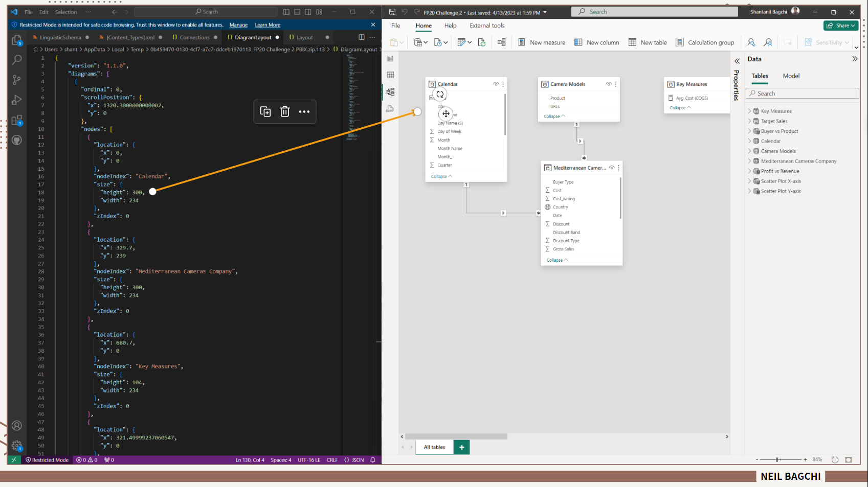Click the trash icon in floating toolbar
868x487 pixels.
(285, 111)
